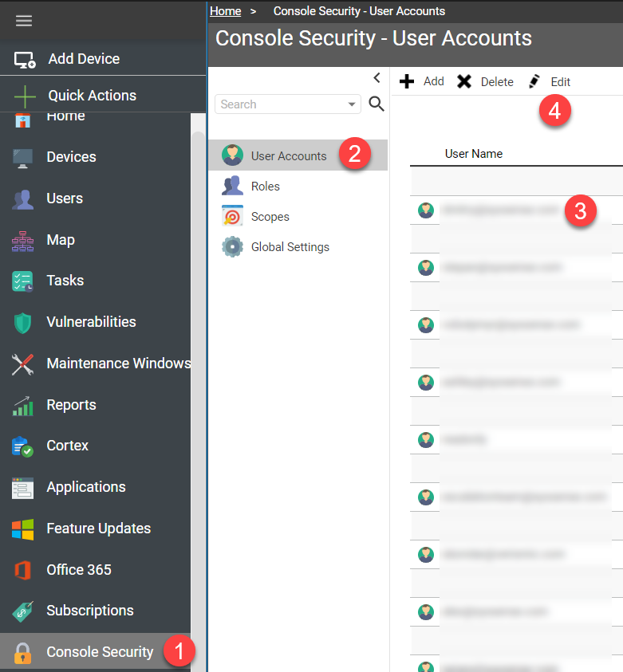Click the Global Settings gear icon
Viewport: 623px width, 672px height.
[232, 246]
